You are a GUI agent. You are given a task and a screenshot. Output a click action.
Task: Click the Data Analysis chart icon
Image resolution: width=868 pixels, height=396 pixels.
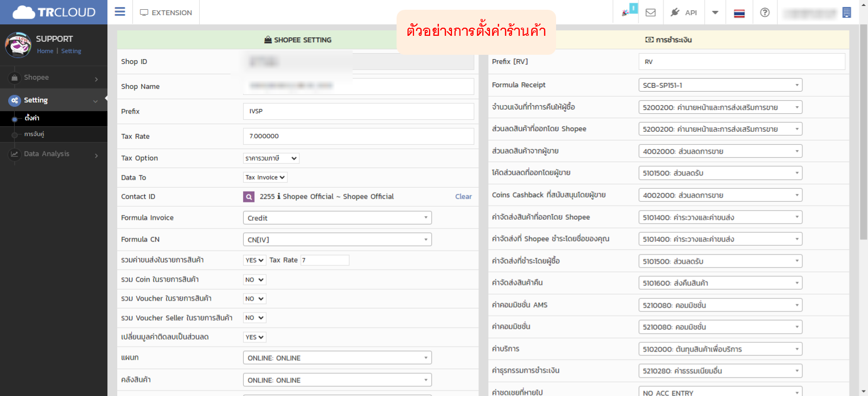pyautogui.click(x=15, y=154)
